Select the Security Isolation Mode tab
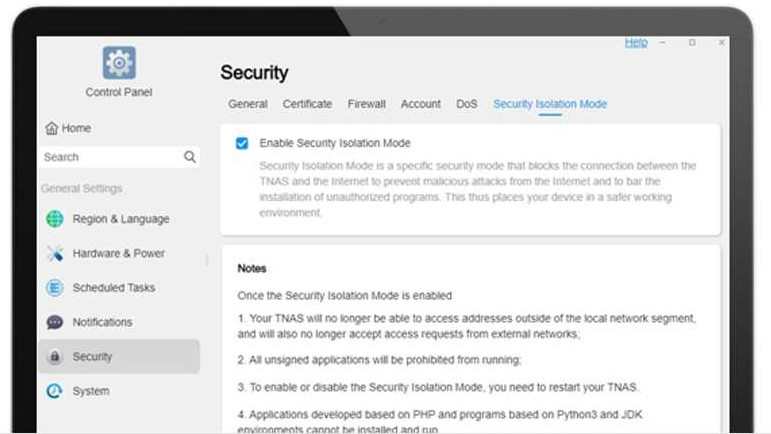Image resolution: width=771 pixels, height=434 pixels. (550, 104)
